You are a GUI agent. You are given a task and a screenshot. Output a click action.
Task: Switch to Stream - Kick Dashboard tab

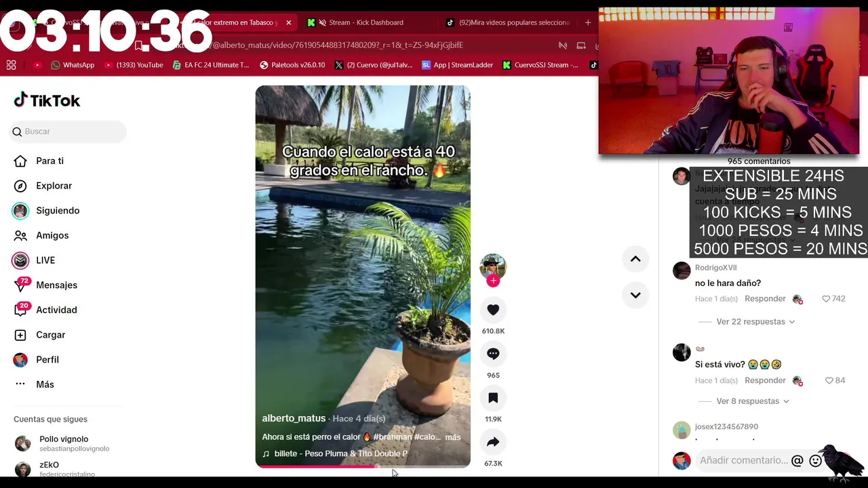pos(365,22)
